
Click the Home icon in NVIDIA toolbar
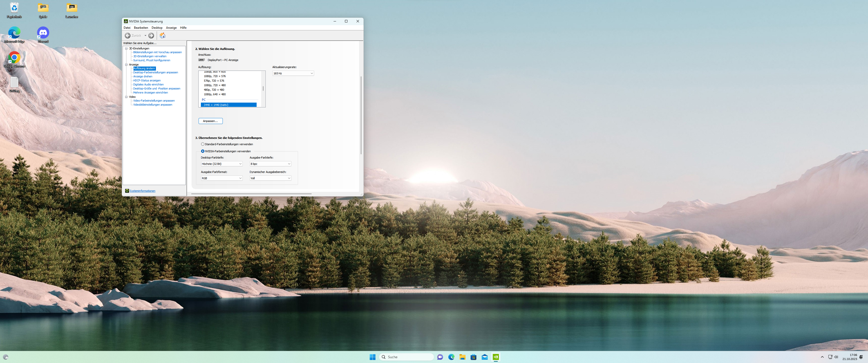162,35
